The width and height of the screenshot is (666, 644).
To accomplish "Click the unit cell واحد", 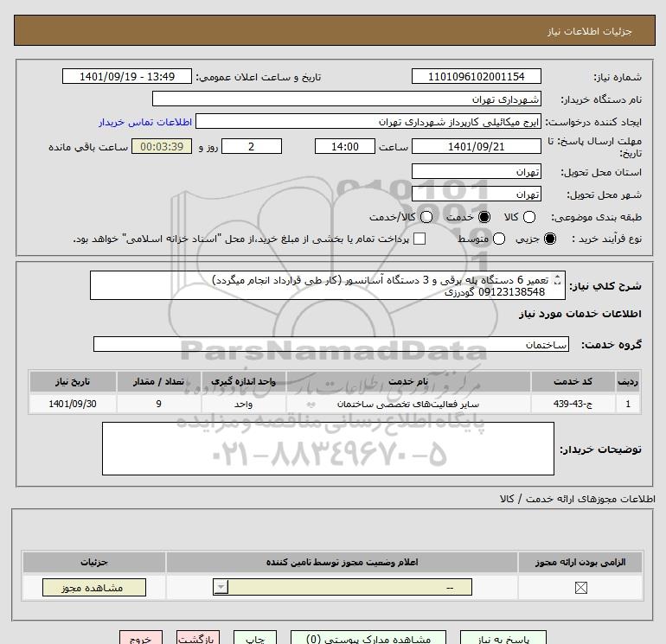I will coord(243,404).
